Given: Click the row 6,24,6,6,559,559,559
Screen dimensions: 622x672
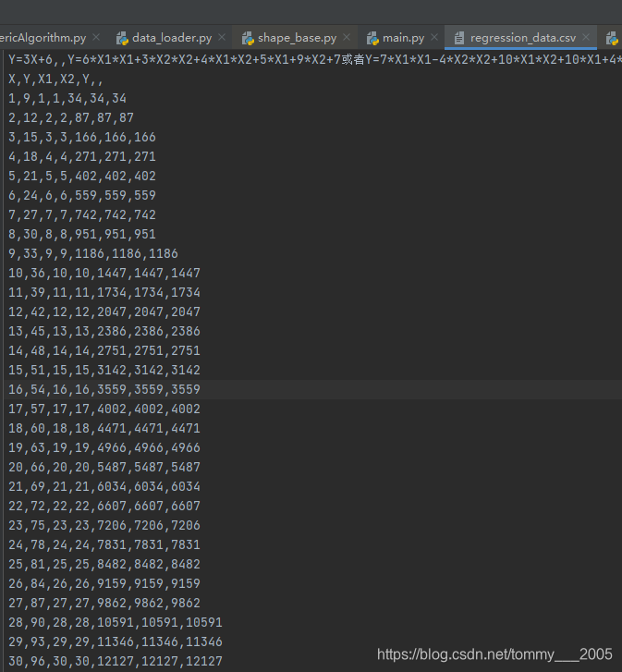Looking at the screenshot, I should [82, 195].
